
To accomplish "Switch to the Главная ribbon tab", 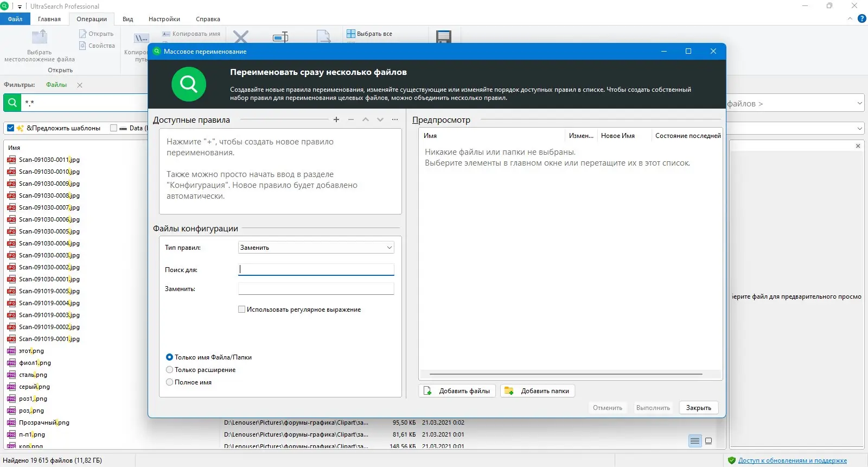I will pos(49,19).
